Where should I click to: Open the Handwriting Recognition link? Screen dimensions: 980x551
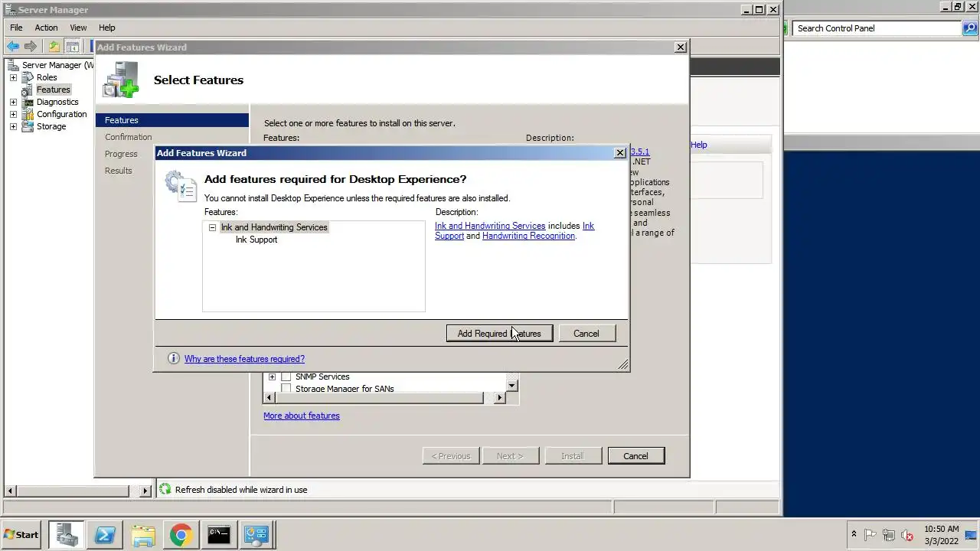(528, 236)
